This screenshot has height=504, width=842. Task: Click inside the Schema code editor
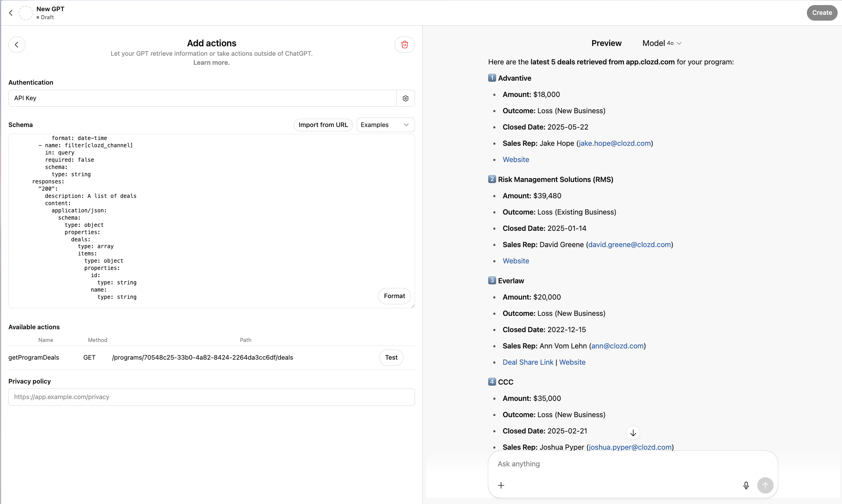coord(211,221)
